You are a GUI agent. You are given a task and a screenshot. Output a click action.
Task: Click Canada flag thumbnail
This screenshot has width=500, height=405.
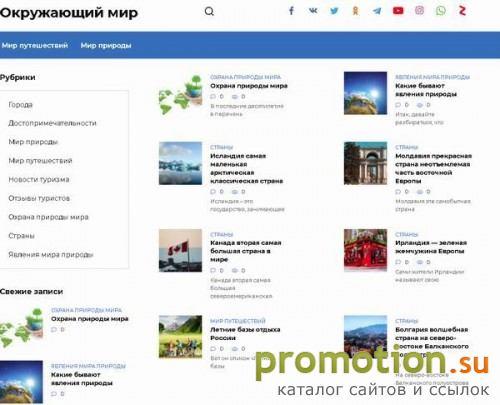point(180,250)
